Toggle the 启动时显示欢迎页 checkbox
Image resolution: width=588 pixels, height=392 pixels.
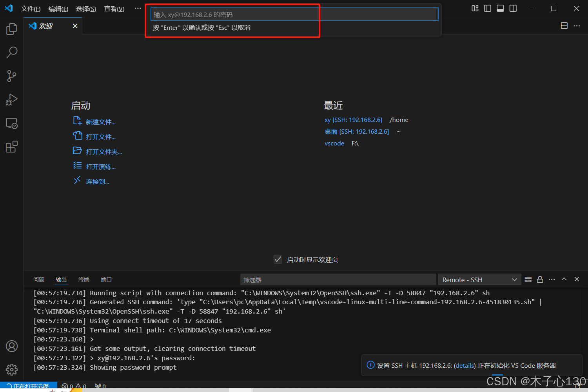tap(278, 259)
